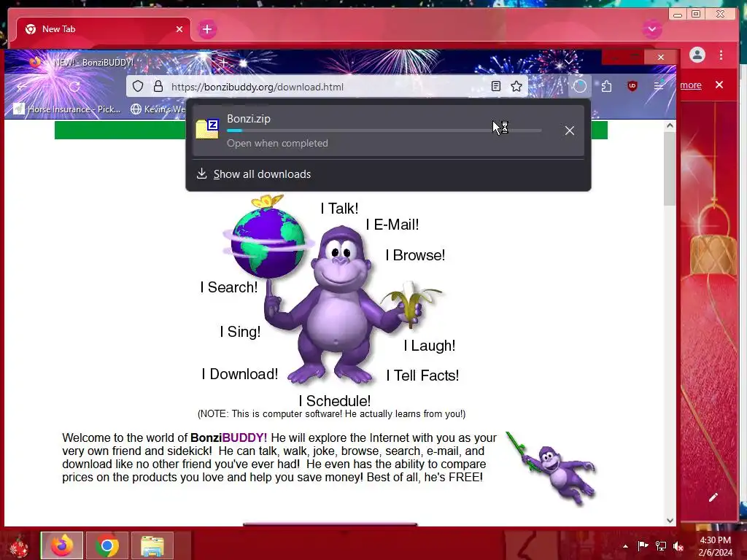Click the Firefox back arrow button
Viewport: 747px width, 560px height.
(x=23, y=87)
